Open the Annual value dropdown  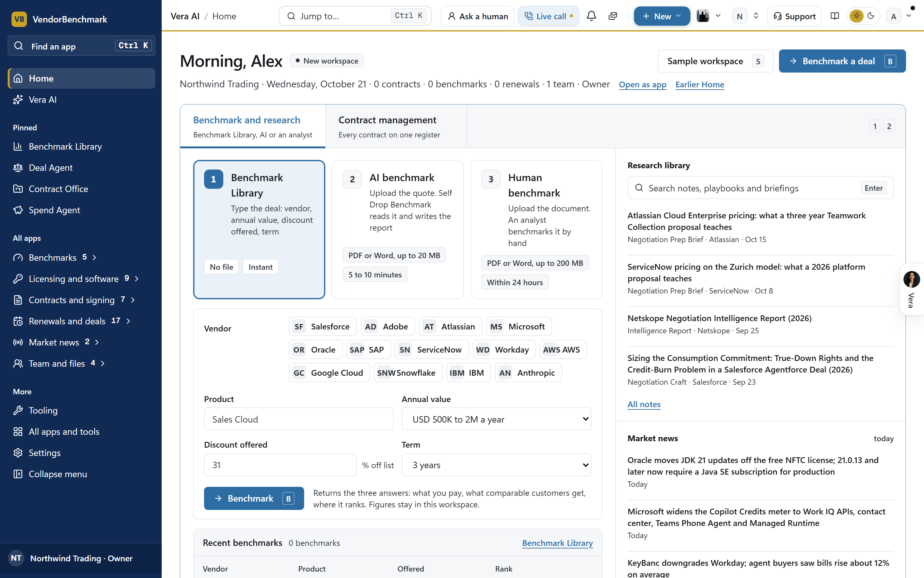coord(496,419)
